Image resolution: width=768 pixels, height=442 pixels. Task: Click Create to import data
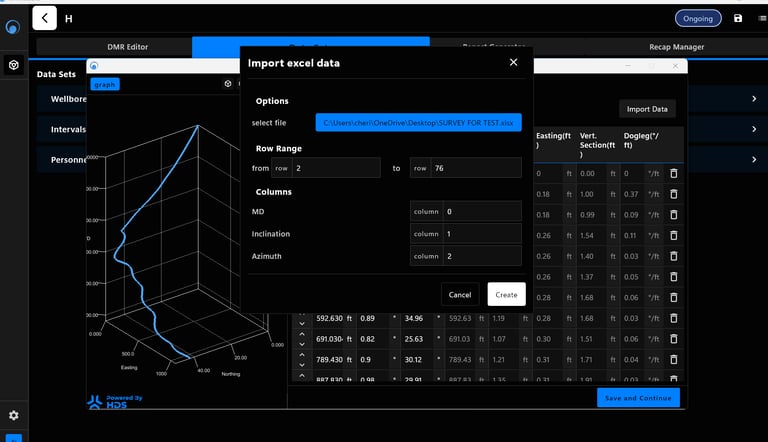506,295
